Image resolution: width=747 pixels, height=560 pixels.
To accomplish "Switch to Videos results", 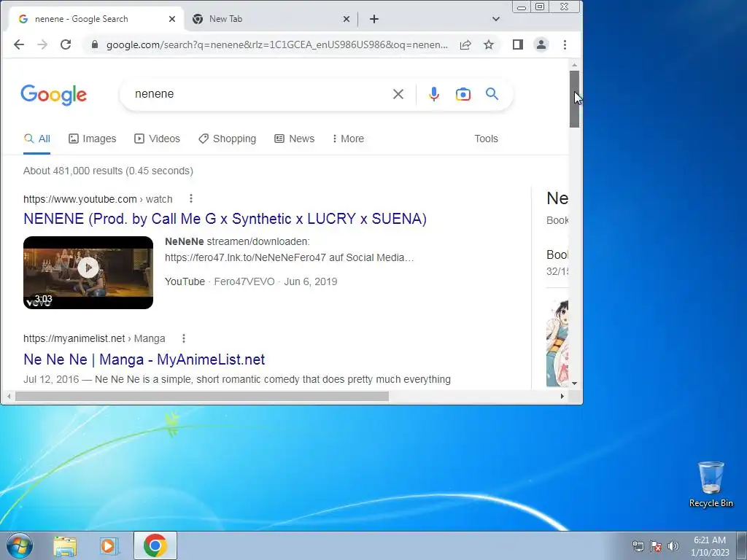I will click(x=158, y=139).
